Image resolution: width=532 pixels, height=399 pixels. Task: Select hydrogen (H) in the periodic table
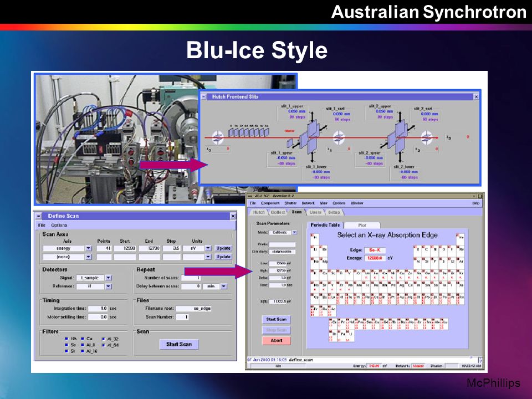[315, 239]
